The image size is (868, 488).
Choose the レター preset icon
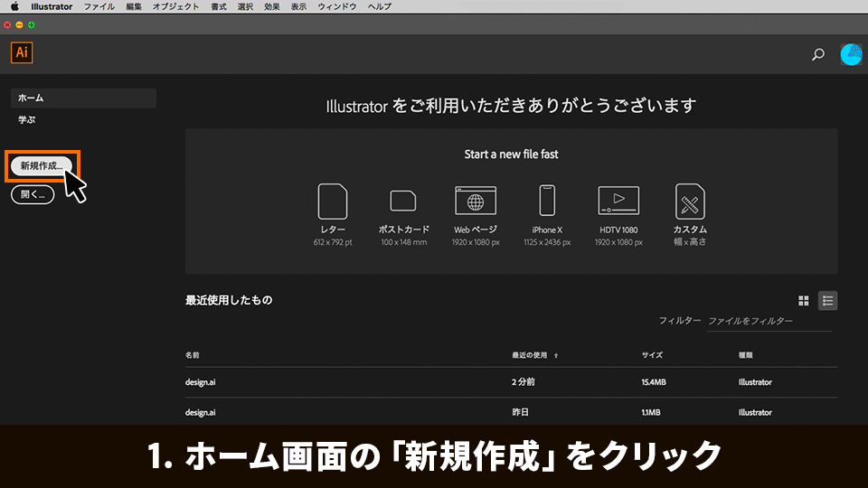coord(333,202)
